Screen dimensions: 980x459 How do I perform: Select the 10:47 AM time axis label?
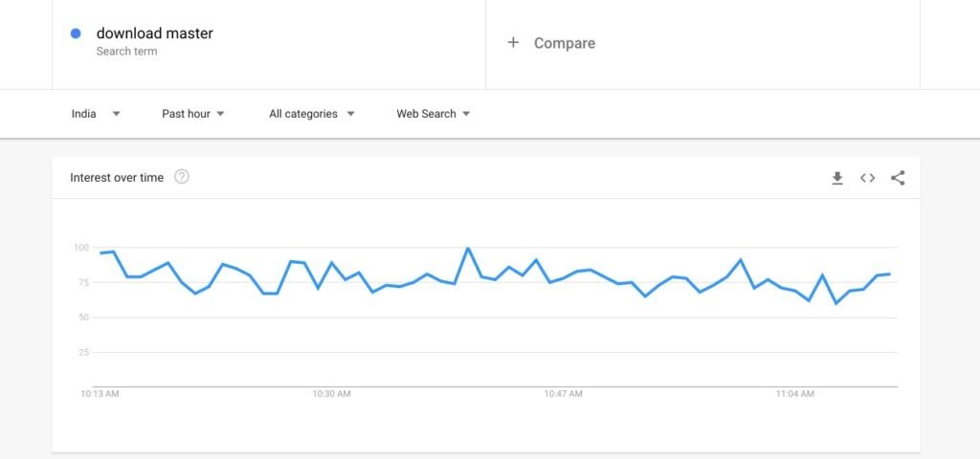pyautogui.click(x=563, y=394)
